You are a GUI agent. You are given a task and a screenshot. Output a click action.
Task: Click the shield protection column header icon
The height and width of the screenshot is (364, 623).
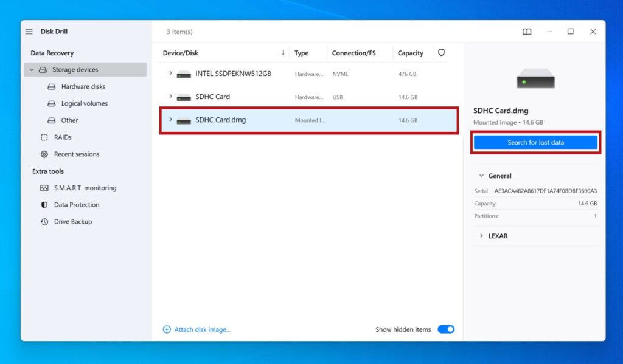pyautogui.click(x=441, y=53)
